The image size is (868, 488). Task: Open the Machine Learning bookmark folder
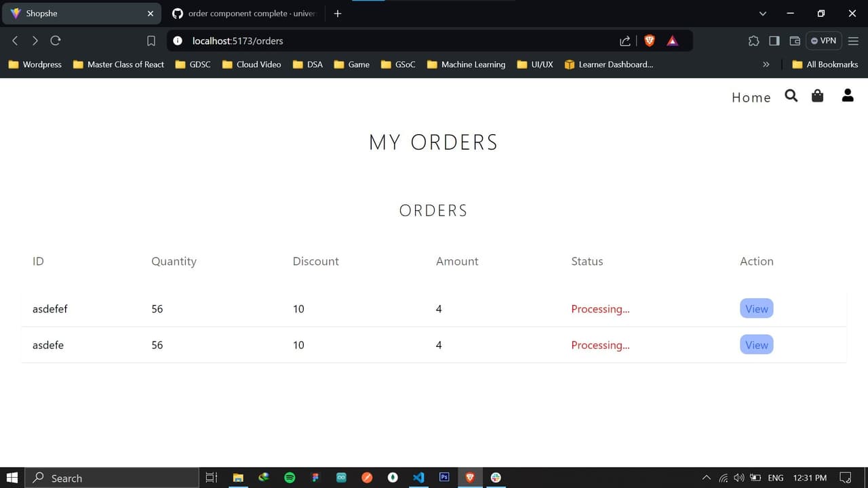(x=466, y=64)
